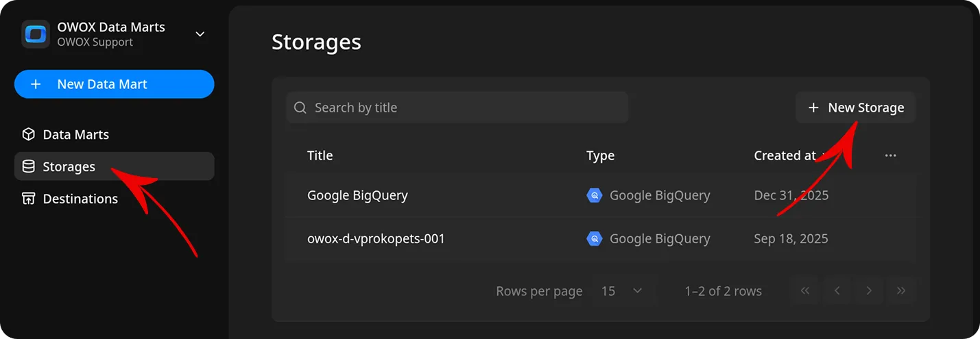Click the Data Marts cube icon
This screenshot has height=339, width=980.
28,134
